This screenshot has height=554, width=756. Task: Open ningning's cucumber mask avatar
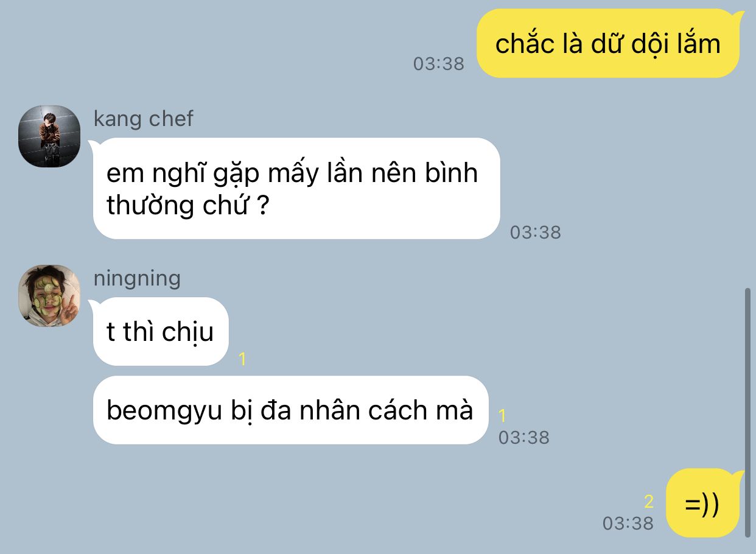pyautogui.click(x=49, y=296)
